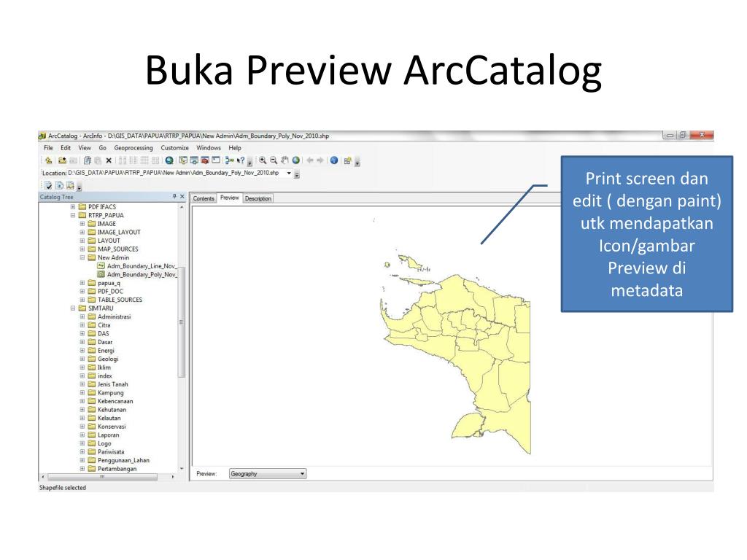Image resolution: width=747 pixels, height=560 pixels.
Task: Click the Catalog Tree horizontal scrollbar
Action: [x=102, y=477]
